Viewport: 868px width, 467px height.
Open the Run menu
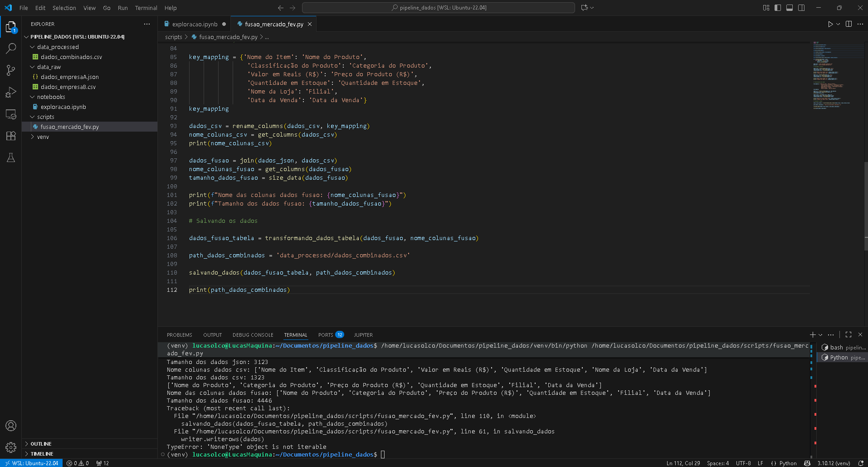[122, 8]
